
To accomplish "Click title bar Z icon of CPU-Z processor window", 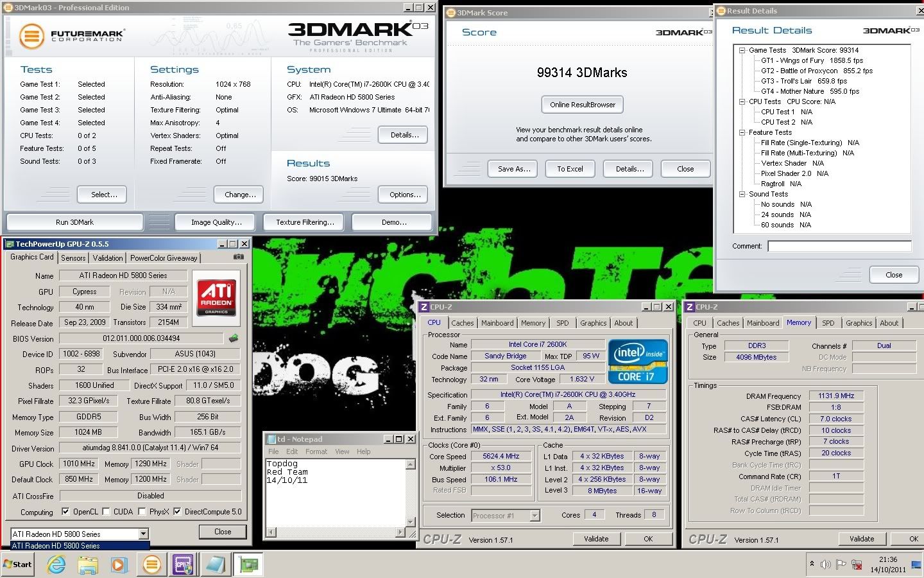I will [424, 307].
